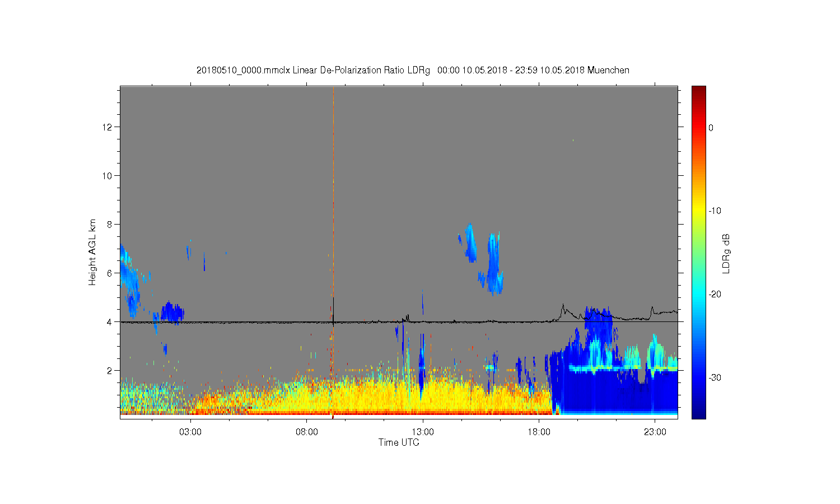This screenshot has height=504, width=840.
Task: Click the height tick label 4
Action: click(x=110, y=322)
